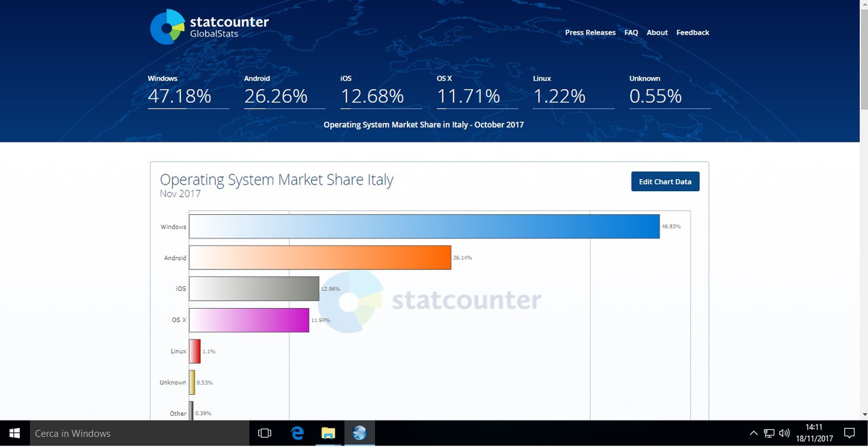Select the globe browser icon on taskbar
868x447 pixels.
359,433
